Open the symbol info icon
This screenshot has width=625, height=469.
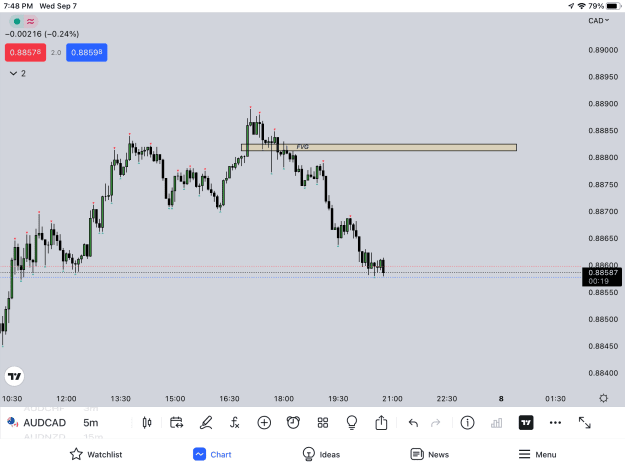[467, 422]
